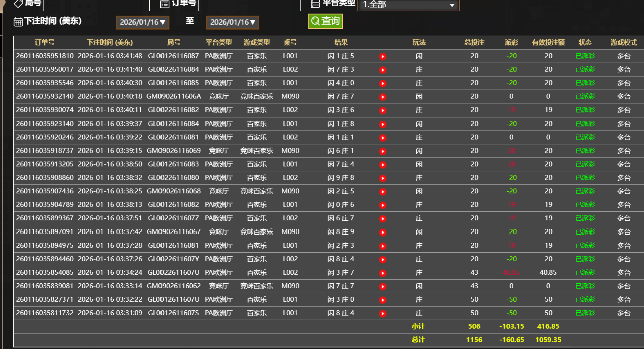This screenshot has width=644, height=349.
Task: Play replay for round GL0022611607Z
Action: click(x=383, y=219)
